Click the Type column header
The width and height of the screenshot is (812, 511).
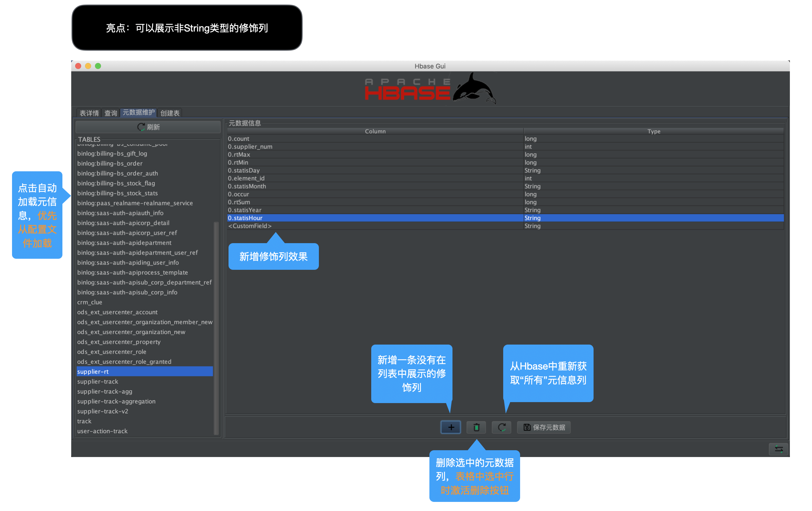click(x=653, y=131)
